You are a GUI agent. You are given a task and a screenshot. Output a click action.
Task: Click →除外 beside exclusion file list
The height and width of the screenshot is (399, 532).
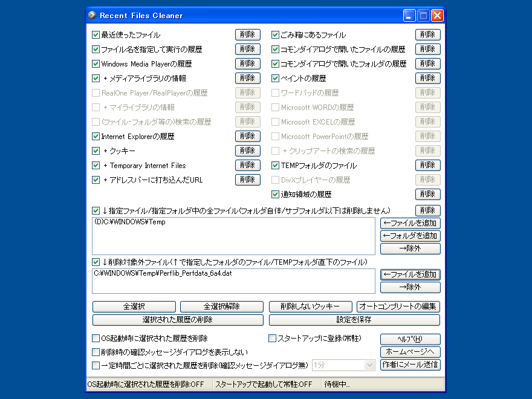[x=410, y=287]
